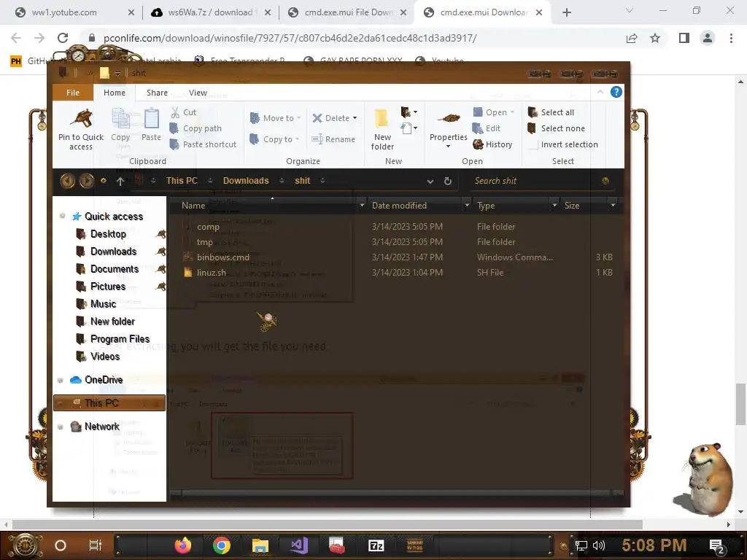Switch to the Home ribbon tab

(x=115, y=93)
